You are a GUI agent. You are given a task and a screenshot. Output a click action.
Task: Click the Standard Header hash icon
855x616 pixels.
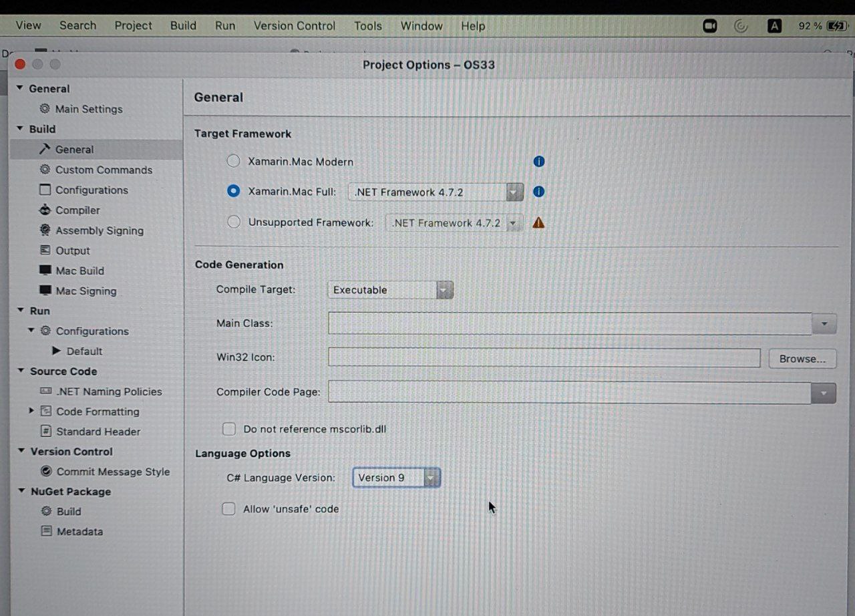click(x=46, y=431)
